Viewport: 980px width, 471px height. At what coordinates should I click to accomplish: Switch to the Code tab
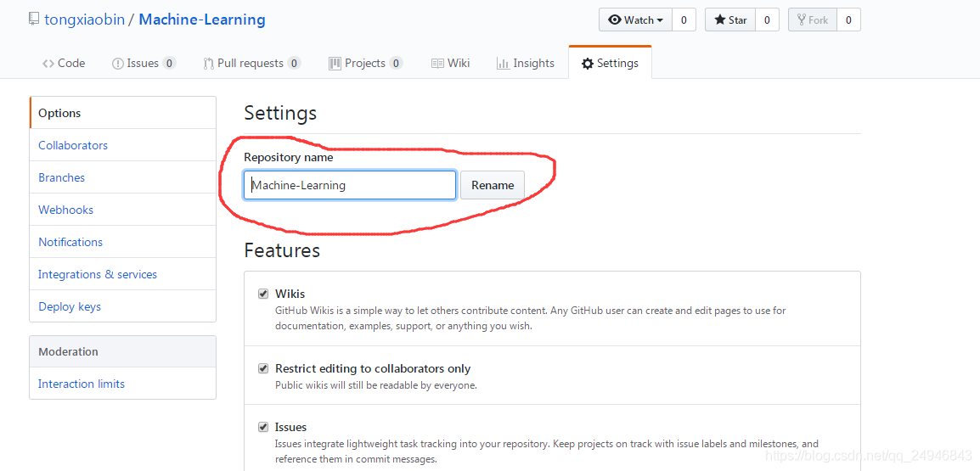point(64,63)
